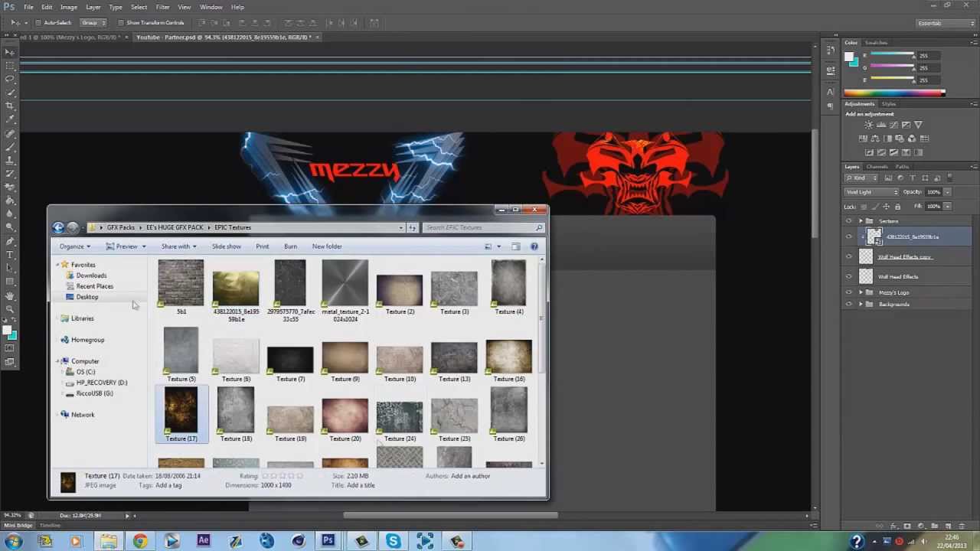Switch to the Swatches tab

click(876, 43)
